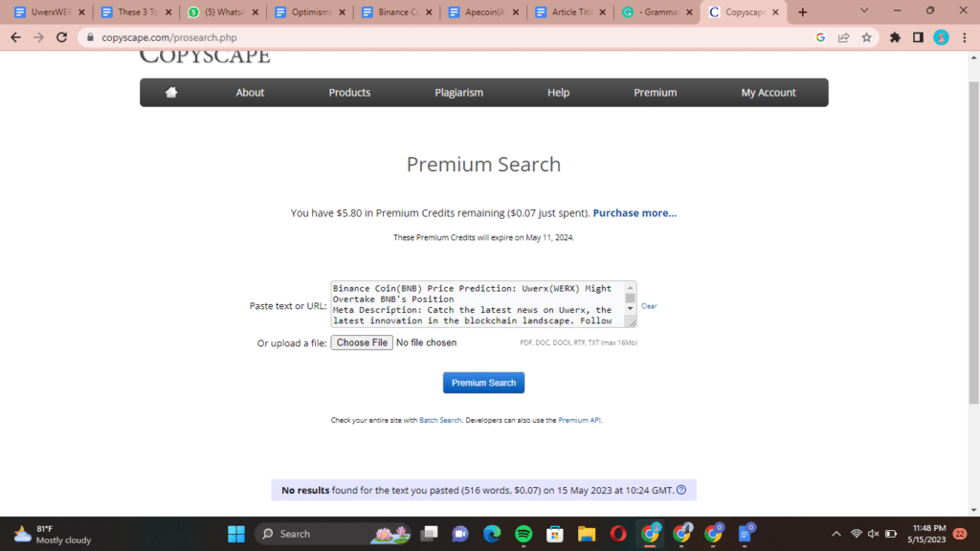Open the Help menu
980x551 pixels.
tap(558, 93)
